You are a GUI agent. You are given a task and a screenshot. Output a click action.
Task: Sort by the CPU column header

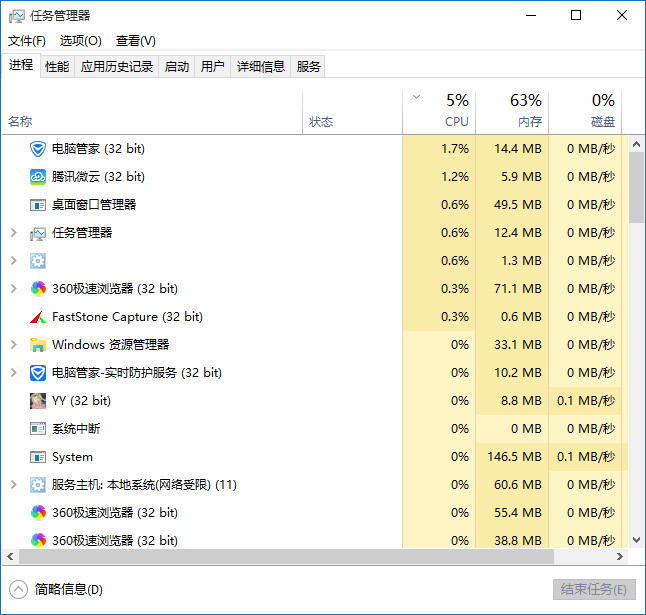point(439,113)
